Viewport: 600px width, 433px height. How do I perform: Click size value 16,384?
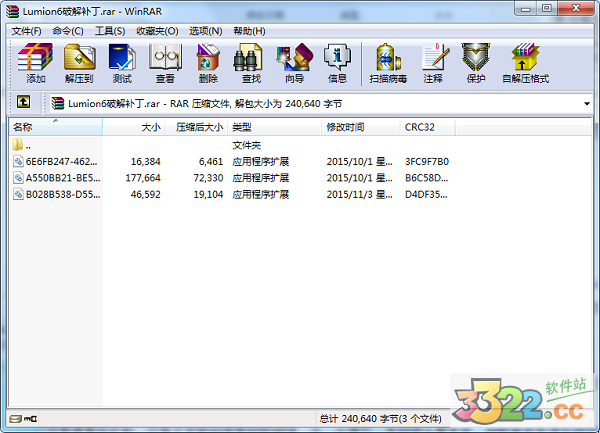(x=145, y=161)
